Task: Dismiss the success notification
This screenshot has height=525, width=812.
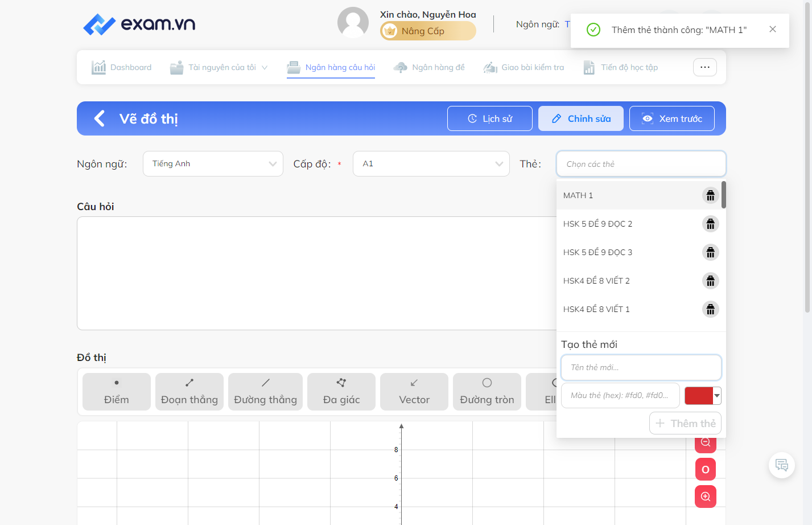Action: coord(773,29)
